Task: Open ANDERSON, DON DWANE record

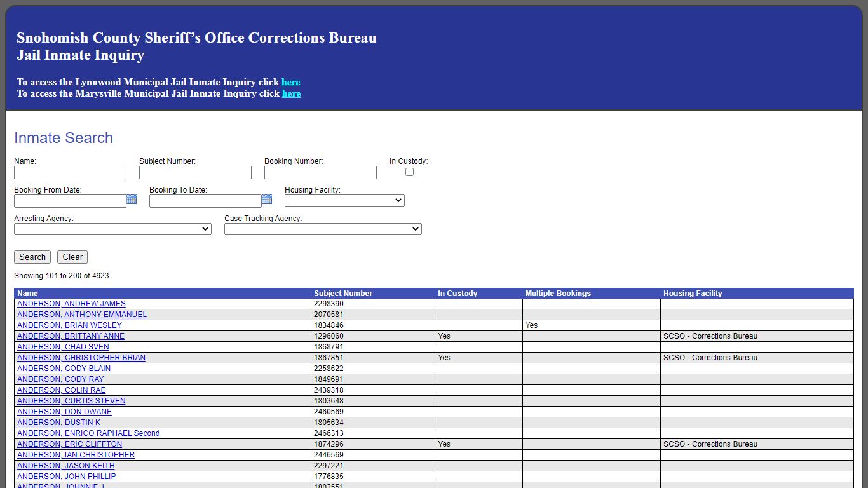Action: pyautogui.click(x=64, y=412)
